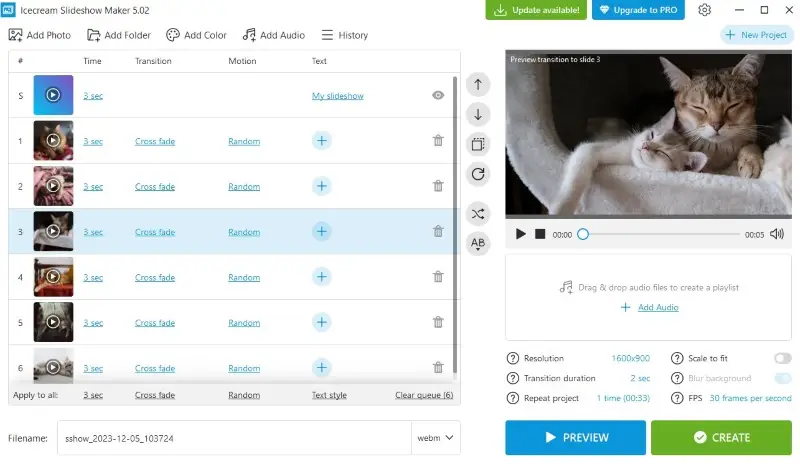This screenshot has height=464, width=800.
Task: Click Clear queue (6) link
Action: point(424,395)
